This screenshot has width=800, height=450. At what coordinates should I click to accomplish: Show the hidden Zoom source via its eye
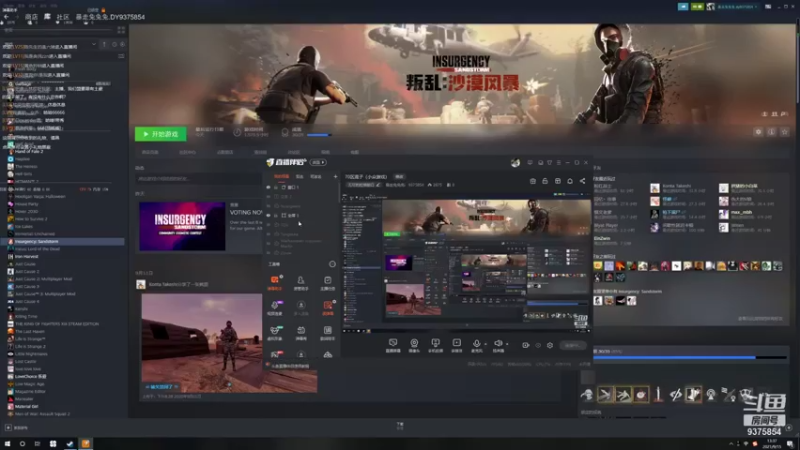pos(268,253)
